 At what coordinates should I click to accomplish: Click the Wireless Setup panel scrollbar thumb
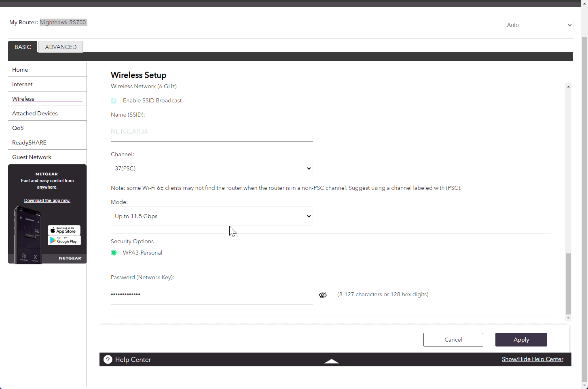click(568, 283)
